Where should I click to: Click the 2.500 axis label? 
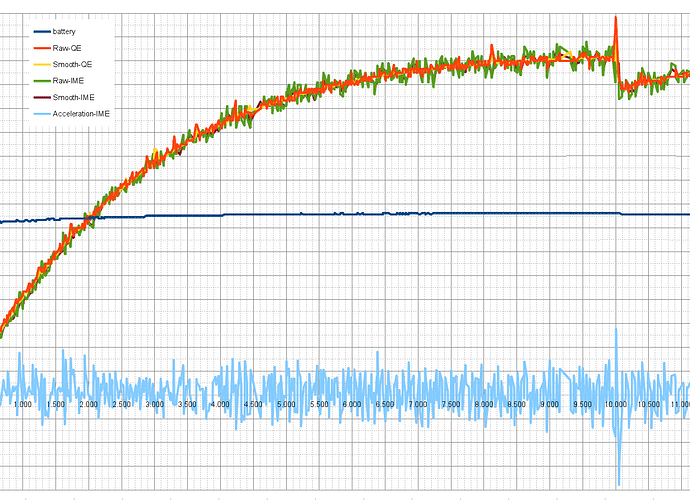click(x=121, y=404)
